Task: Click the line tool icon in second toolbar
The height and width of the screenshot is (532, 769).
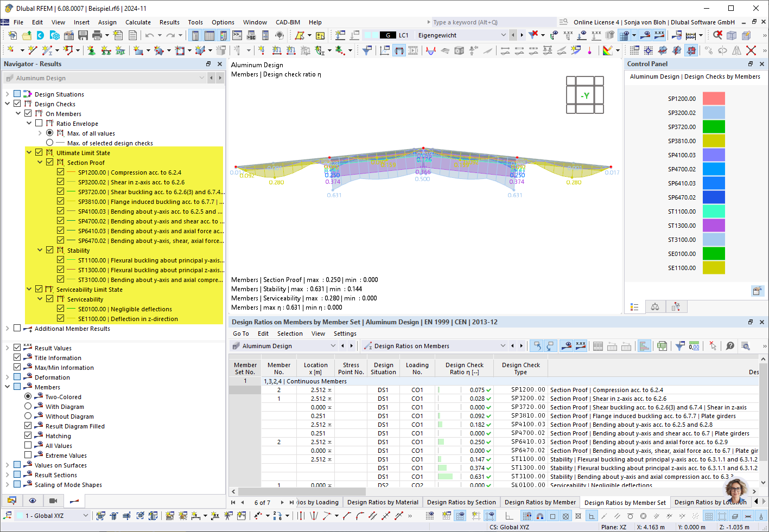Action: coord(33,50)
